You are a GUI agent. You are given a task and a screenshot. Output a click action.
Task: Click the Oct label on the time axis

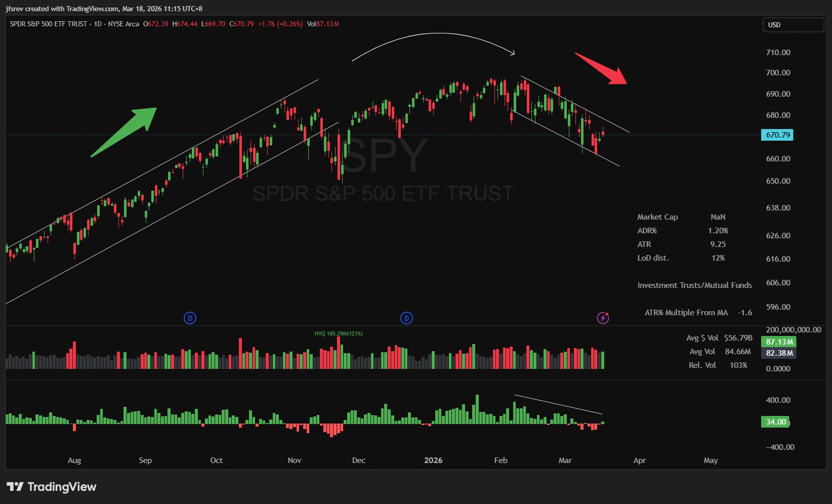216,460
